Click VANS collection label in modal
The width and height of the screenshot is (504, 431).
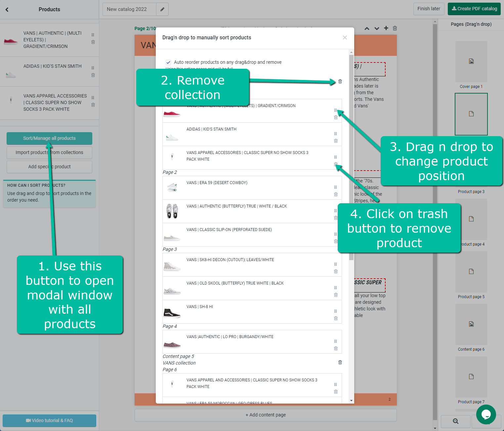(x=179, y=363)
